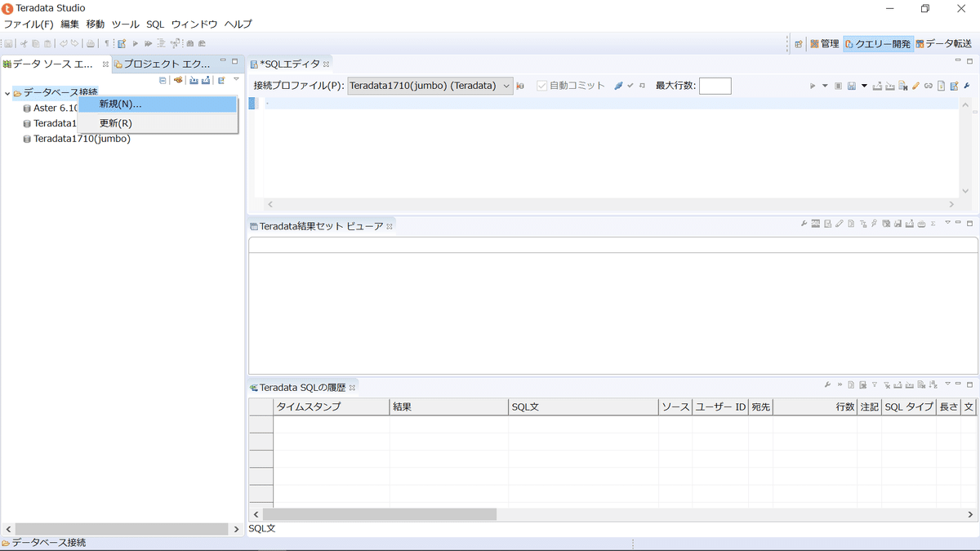Screen dimensions: 980x551
Task: Click the 行数 column header in SQL history
Action: tap(815, 407)
